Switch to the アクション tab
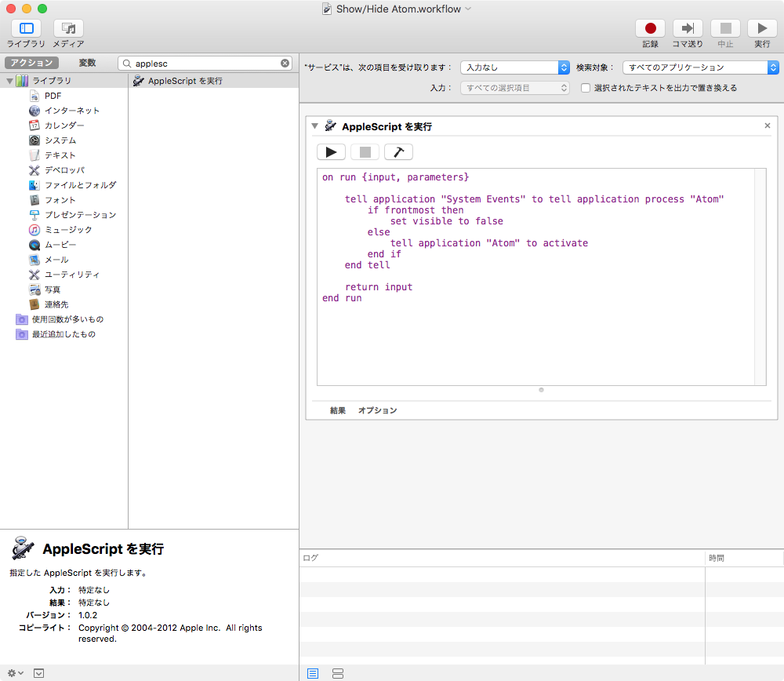This screenshot has height=681, width=784. pyautogui.click(x=31, y=63)
